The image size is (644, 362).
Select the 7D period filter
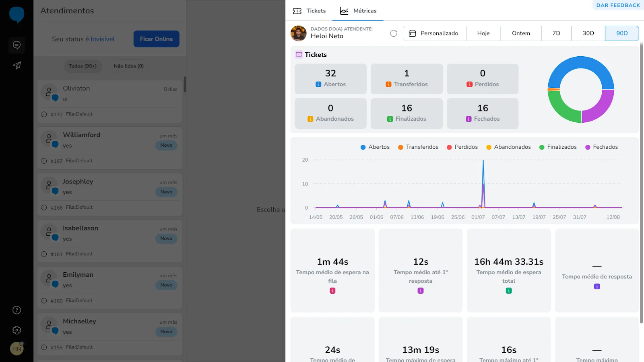[x=556, y=33]
